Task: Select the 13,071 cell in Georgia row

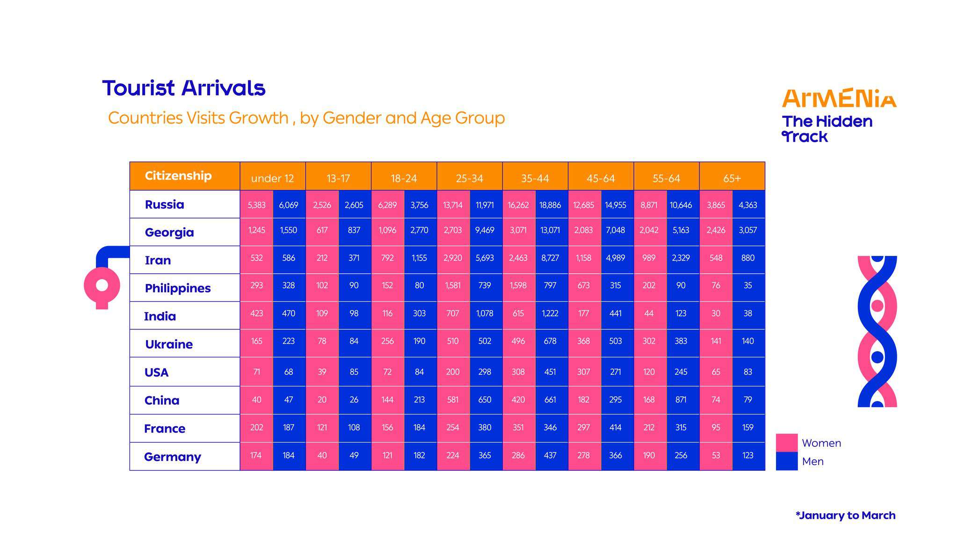Action: (x=550, y=230)
